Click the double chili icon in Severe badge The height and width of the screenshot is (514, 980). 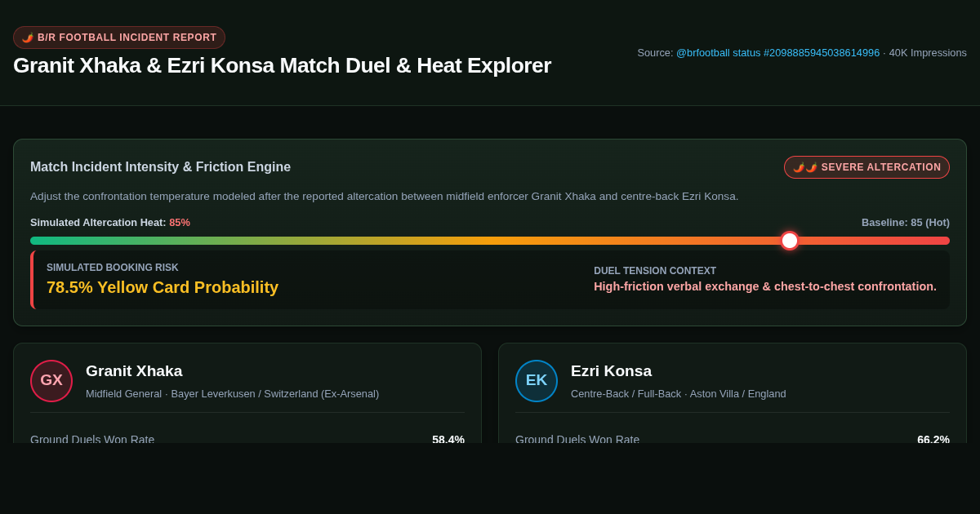805,167
